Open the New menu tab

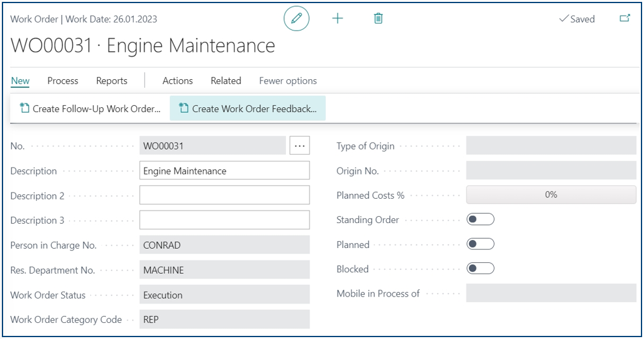[20, 80]
